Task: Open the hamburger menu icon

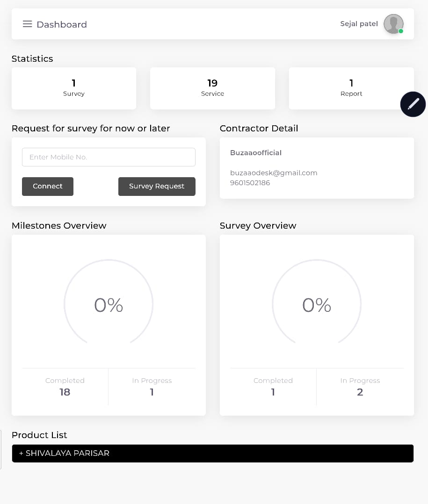Action: 27,24
